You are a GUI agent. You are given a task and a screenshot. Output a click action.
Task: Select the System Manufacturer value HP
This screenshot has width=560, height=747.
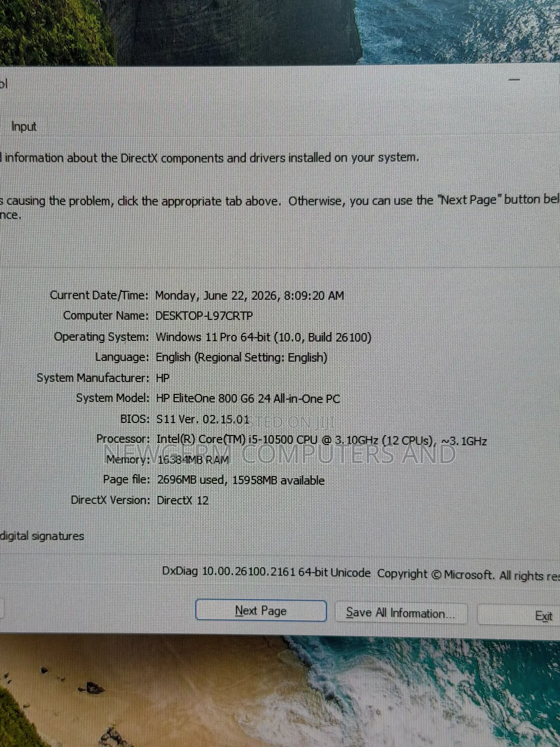pos(163,378)
